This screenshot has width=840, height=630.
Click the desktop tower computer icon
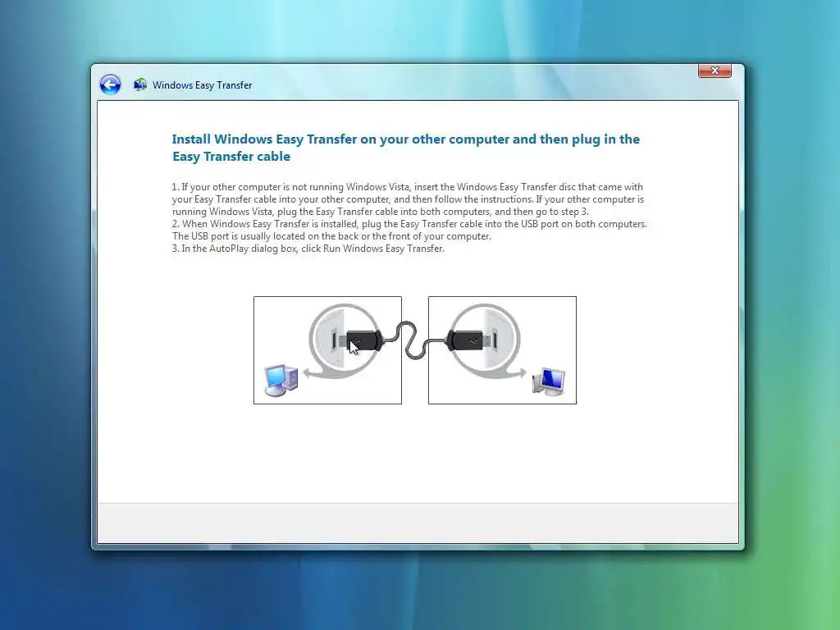(281, 381)
